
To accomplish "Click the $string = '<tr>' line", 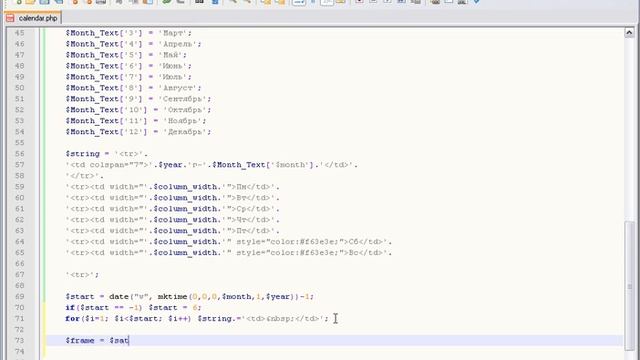I will (x=107, y=154).
